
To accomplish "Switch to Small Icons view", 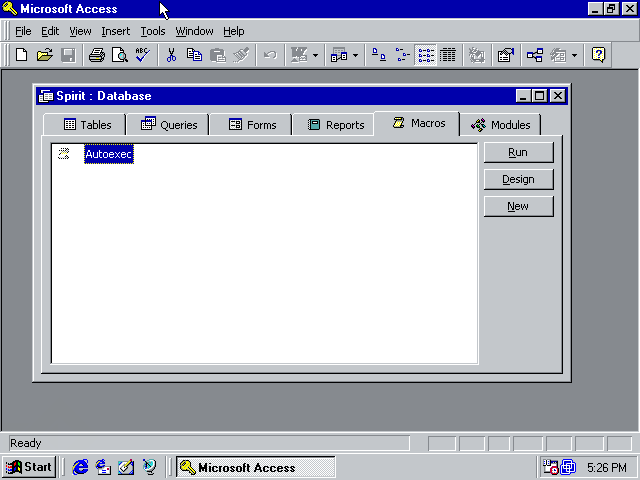I will [402, 55].
